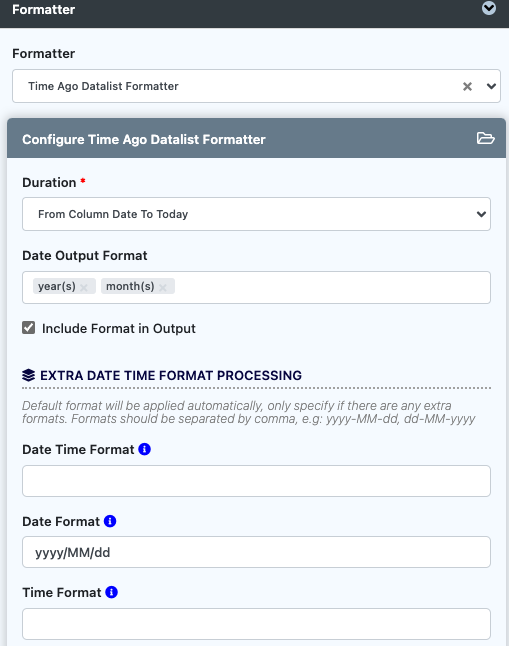
Task: Uncheck Include Format in Output
Action: (28, 328)
